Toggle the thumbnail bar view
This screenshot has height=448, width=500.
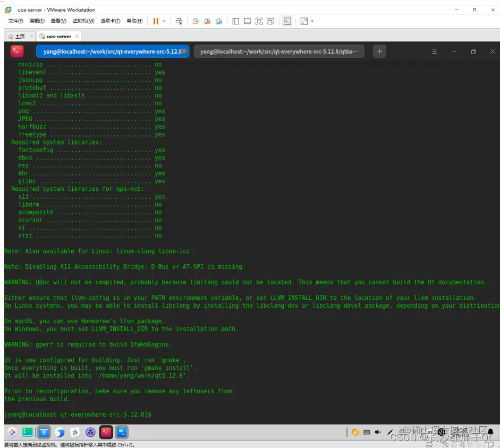pos(247,21)
